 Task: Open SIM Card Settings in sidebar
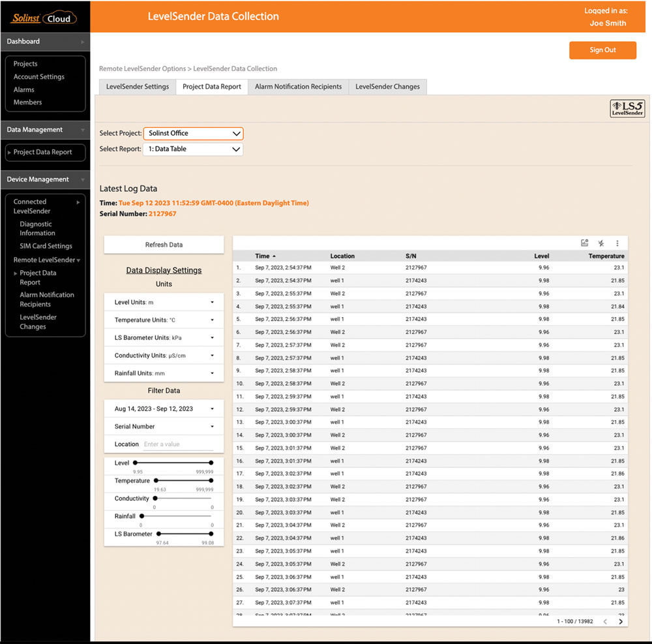pyautogui.click(x=46, y=246)
